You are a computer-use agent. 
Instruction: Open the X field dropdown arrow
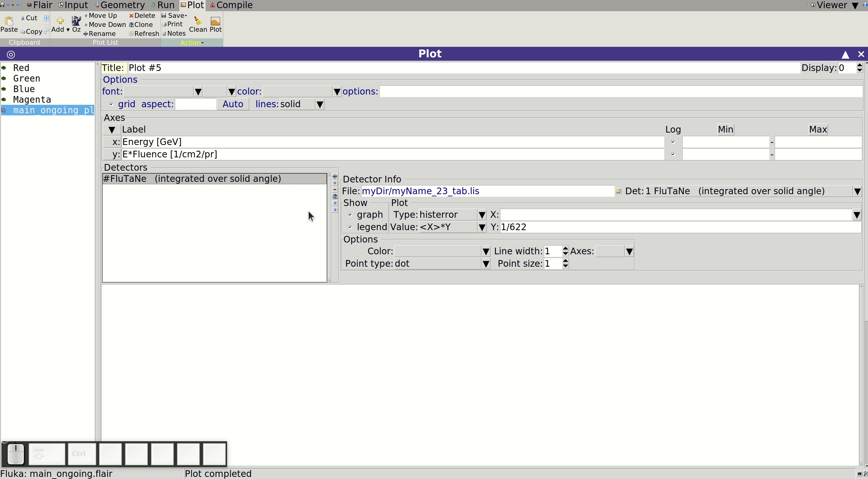tap(857, 215)
